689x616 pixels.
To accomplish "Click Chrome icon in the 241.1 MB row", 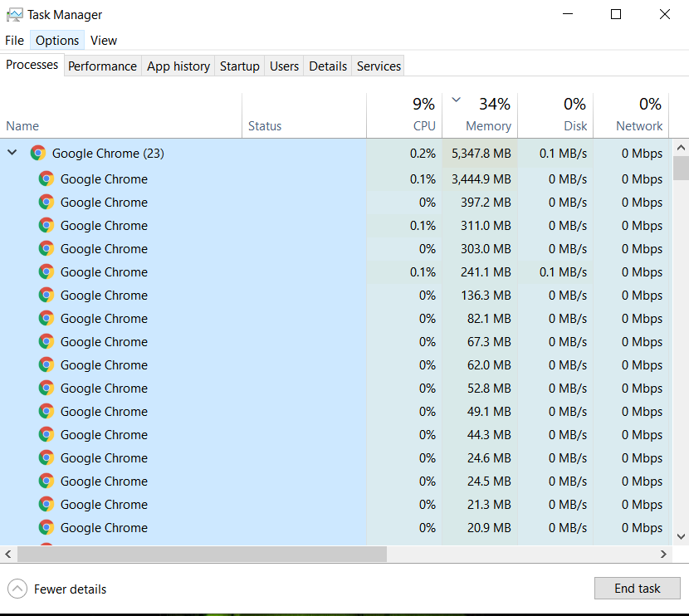I will (x=46, y=272).
